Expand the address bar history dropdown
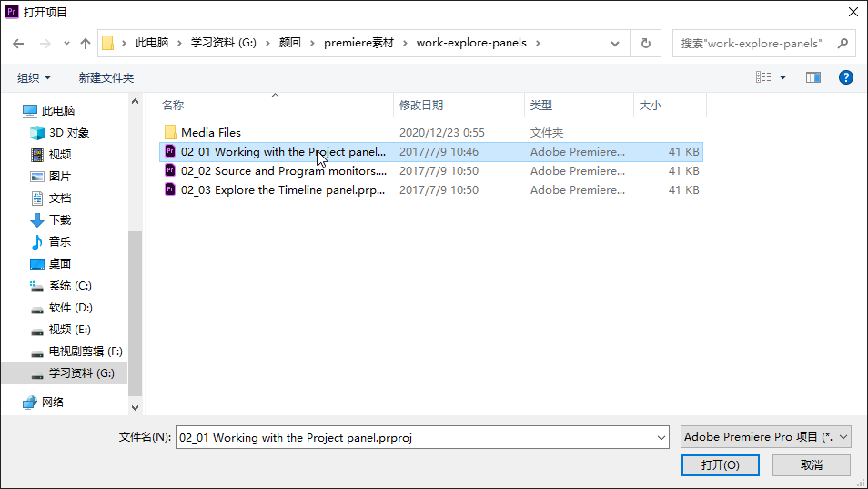 pos(614,43)
